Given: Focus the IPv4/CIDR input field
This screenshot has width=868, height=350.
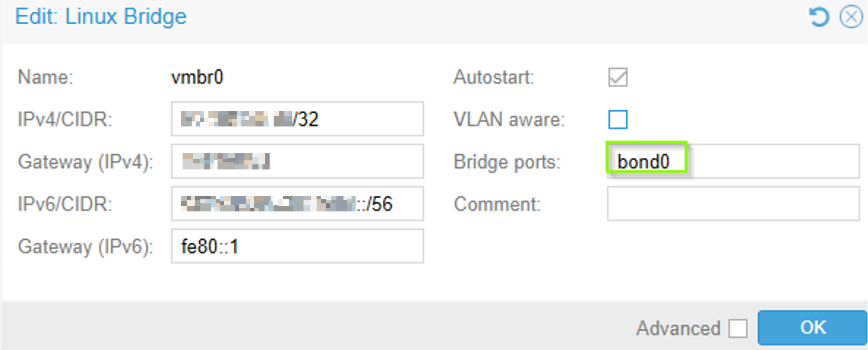Looking at the screenshot, I should (297, 119).
